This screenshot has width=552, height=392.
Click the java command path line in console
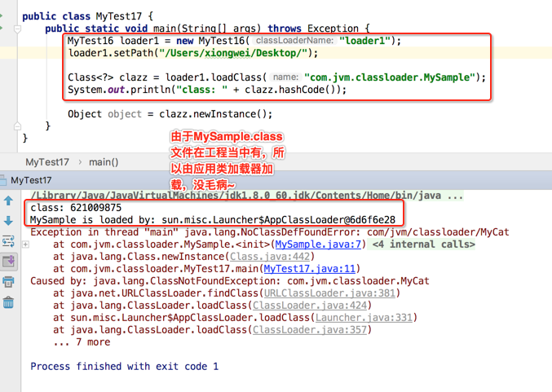(247, 196)
